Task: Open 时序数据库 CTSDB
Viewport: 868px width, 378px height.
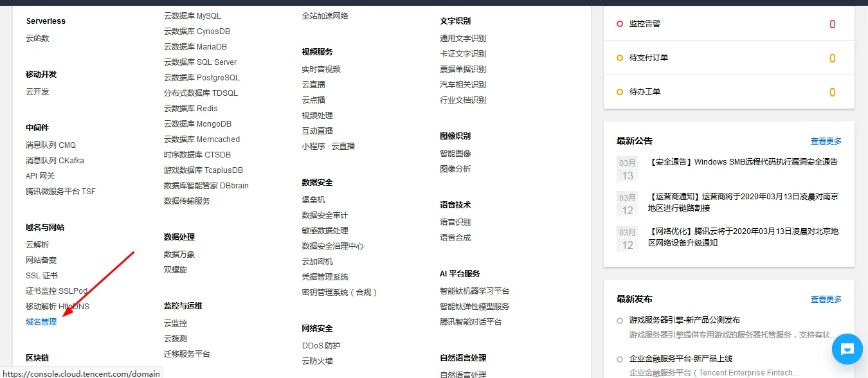Action: coord(197,155)
